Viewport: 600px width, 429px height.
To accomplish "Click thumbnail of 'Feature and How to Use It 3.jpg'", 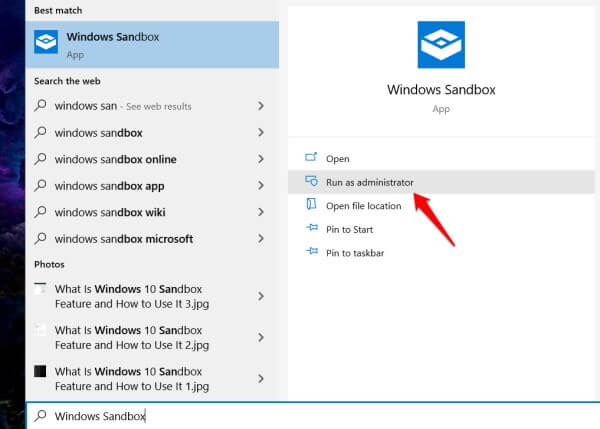I will click(x=40, y=289).
